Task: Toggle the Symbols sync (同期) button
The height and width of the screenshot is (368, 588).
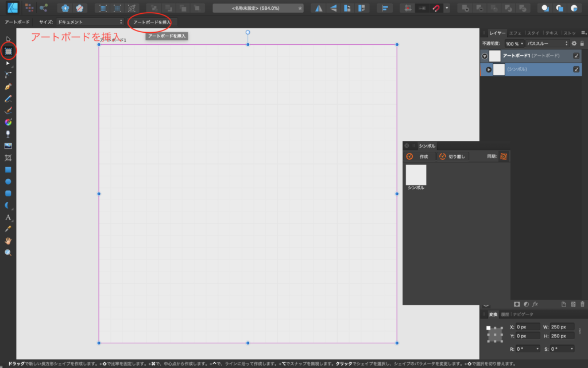Action: 504,156
